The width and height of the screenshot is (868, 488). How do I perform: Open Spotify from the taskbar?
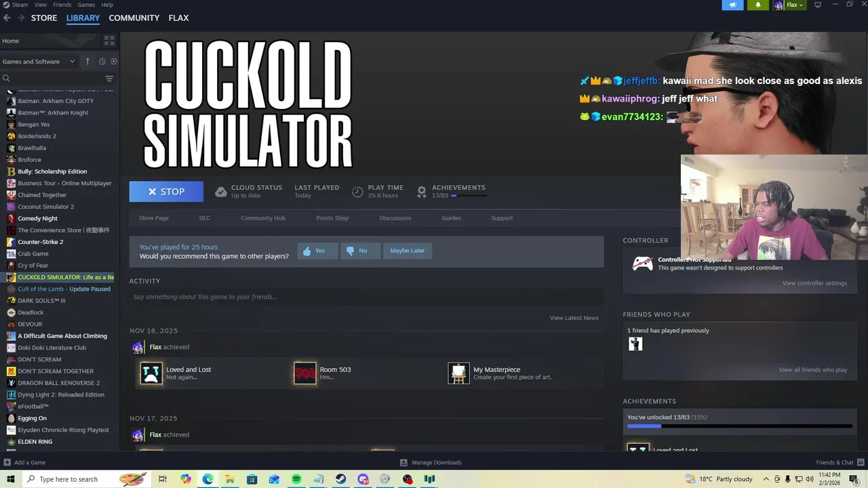tap(296, 479)
